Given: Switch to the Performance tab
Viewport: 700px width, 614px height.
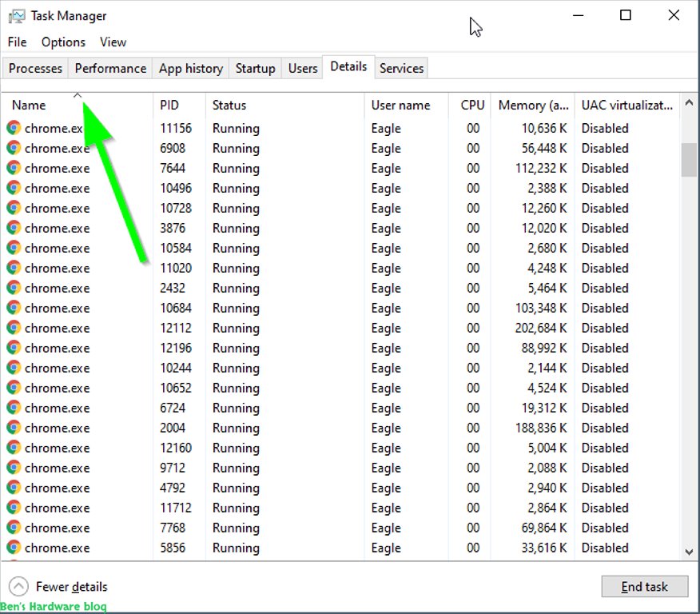Looking at the screenshot, I should pos(110,68).
